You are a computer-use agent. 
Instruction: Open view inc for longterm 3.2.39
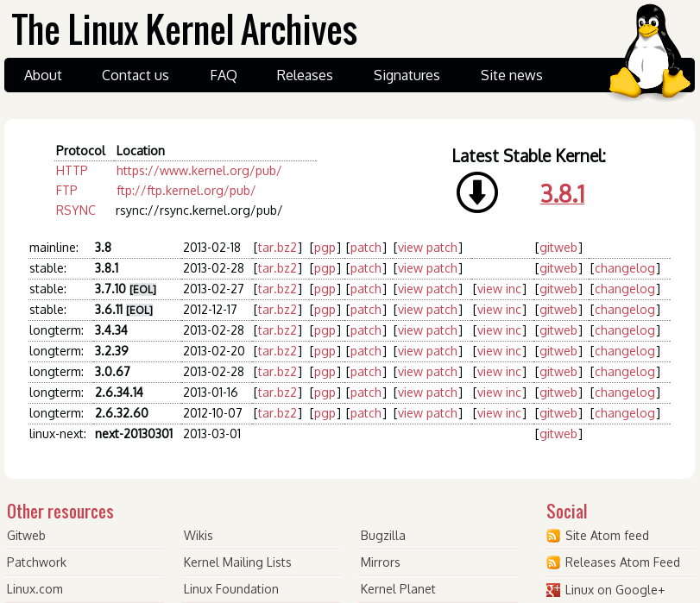pos(499,351)
